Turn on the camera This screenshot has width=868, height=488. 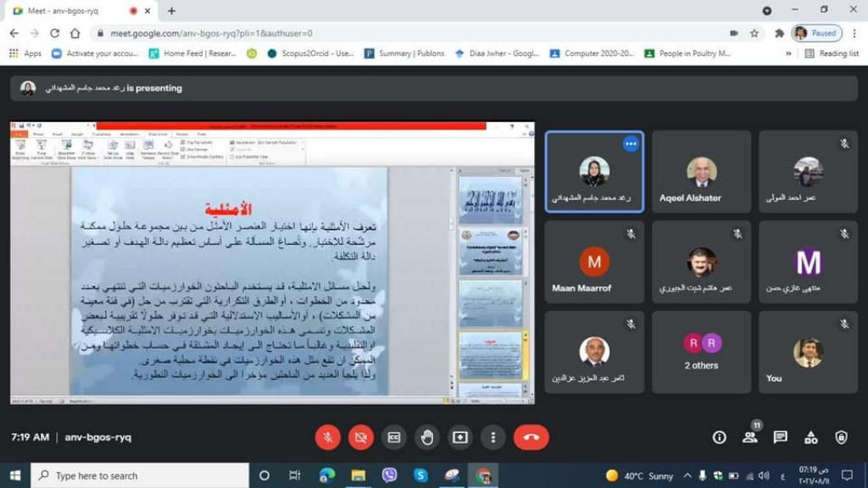(x=361, y=437)
